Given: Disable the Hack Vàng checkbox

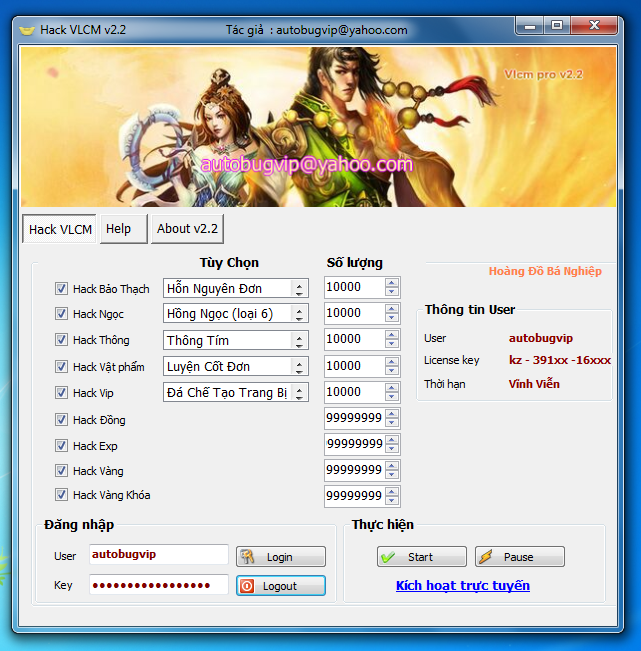Looking at the screenshot, I should pyautogui.click(x=61, y=471).
